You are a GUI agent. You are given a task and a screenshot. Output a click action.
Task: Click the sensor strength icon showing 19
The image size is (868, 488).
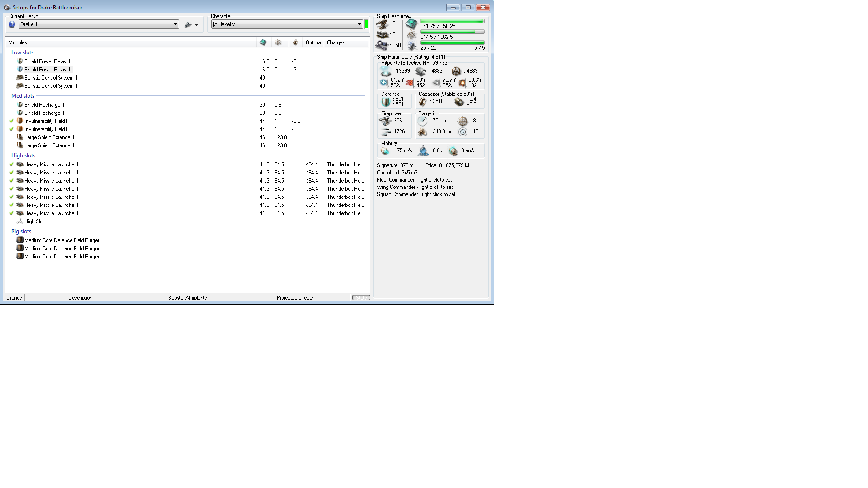tap(462, 132)
